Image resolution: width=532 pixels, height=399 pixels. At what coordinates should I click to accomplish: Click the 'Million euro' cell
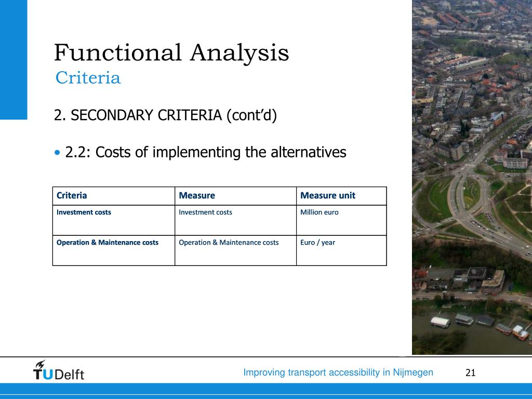click(x=341, y=220)
